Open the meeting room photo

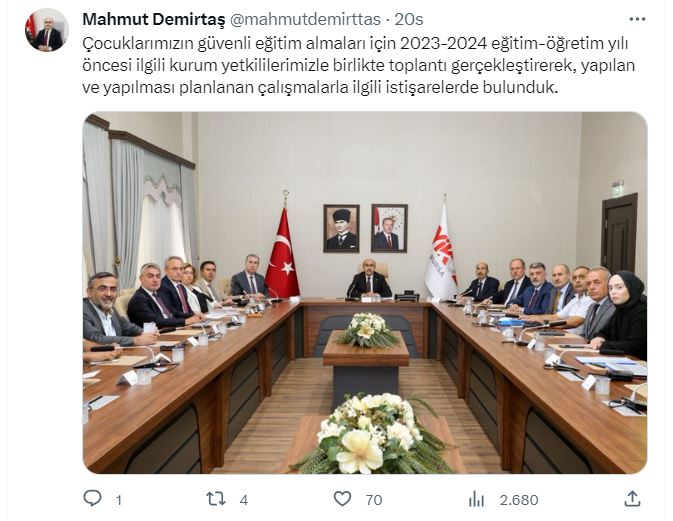click(x=365, y=293)
